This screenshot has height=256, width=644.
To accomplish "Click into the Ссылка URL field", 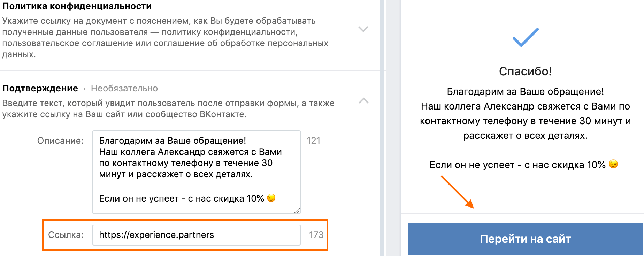I will coord(196,235).
